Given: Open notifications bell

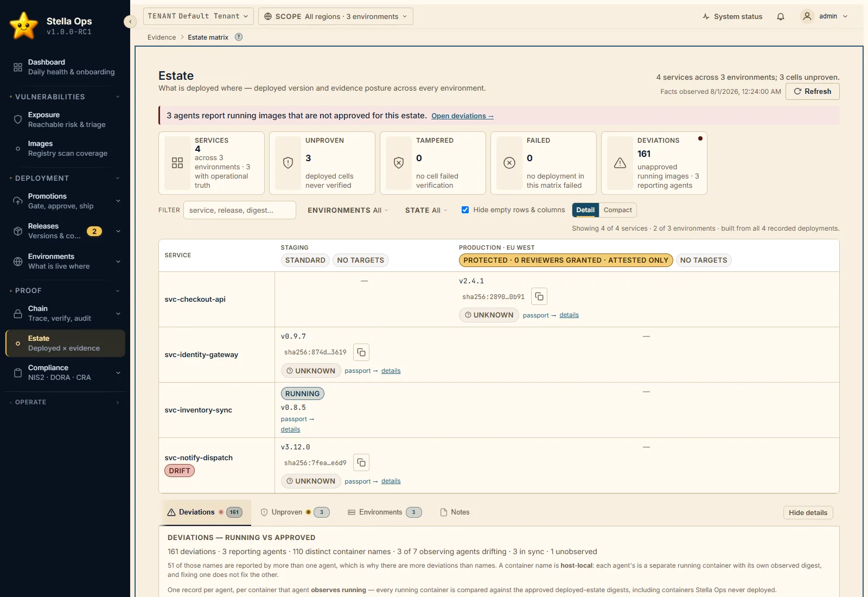Looking at the screenshot, I should pos(781,16).
